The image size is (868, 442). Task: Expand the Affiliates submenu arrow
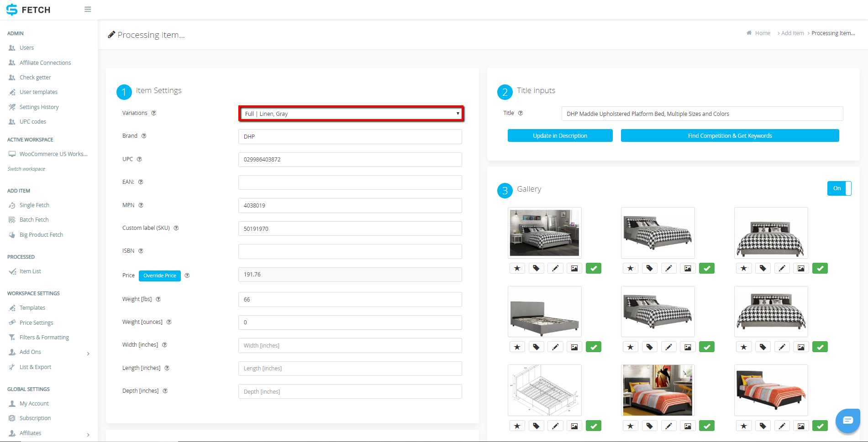coord(88,435)
